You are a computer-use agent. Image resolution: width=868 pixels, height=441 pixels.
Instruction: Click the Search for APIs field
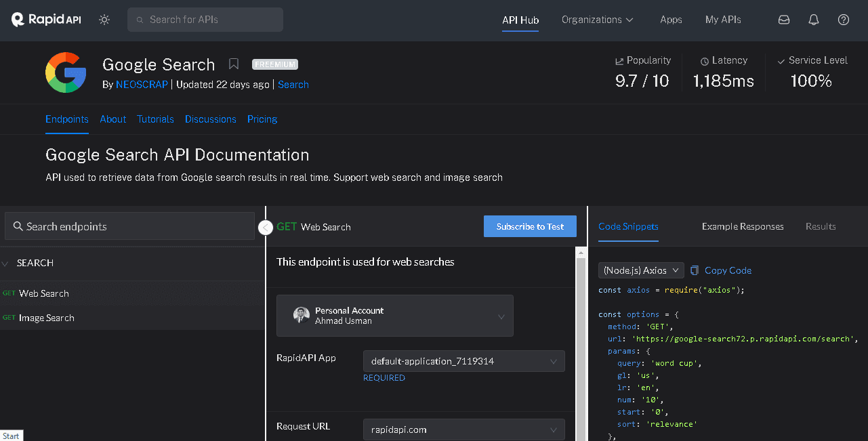click(x=205, y=20)
